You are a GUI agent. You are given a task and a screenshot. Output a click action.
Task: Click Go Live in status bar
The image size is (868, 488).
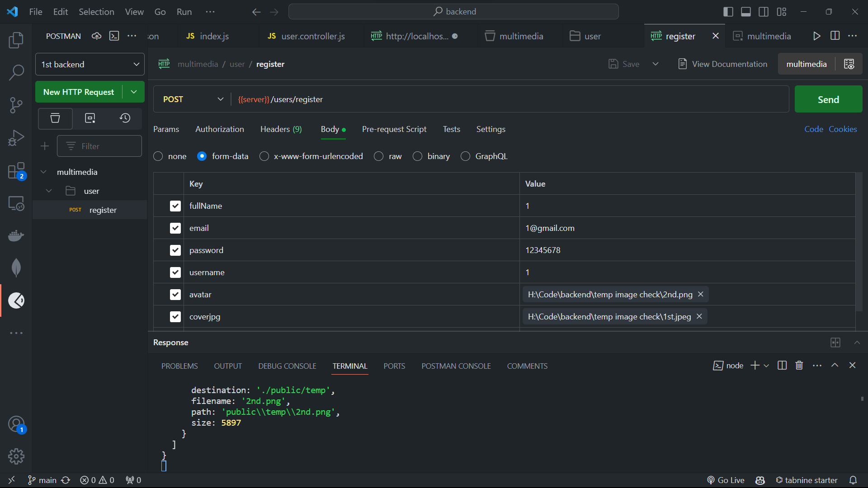pyautogui.click(x=726, y=480)
